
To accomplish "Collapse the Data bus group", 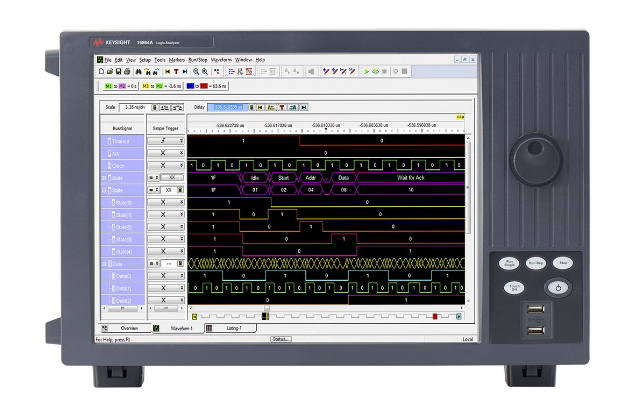I will tap(104, 263).
